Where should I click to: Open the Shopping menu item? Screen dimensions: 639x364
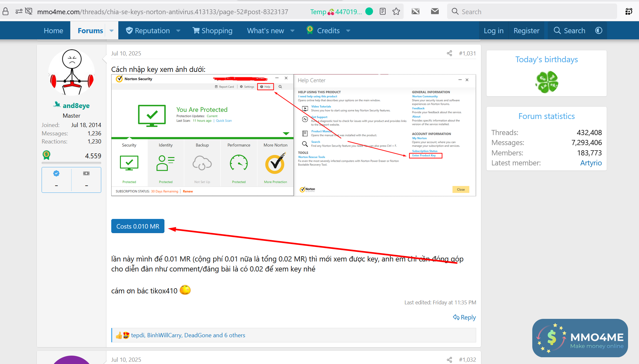(212, 31)
